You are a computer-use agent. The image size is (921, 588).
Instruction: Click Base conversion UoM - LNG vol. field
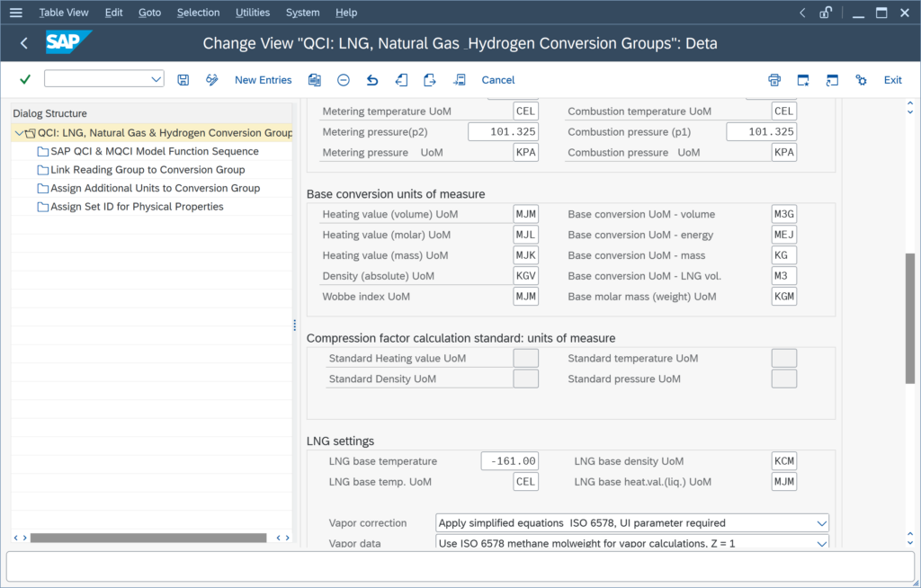coord(784,275)
